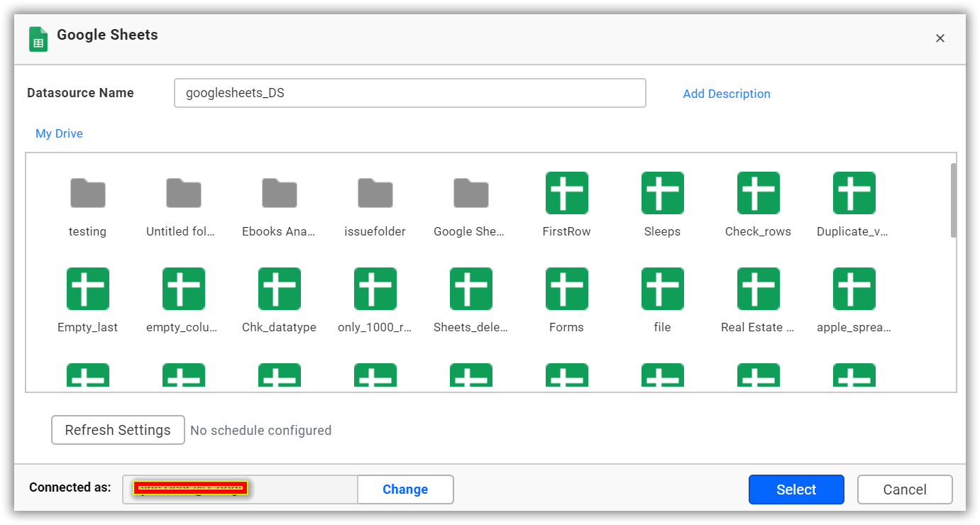Select the only_1000_r... spreadsheet icon
This screenshot has width=980, height=525.
coord(375,289)
